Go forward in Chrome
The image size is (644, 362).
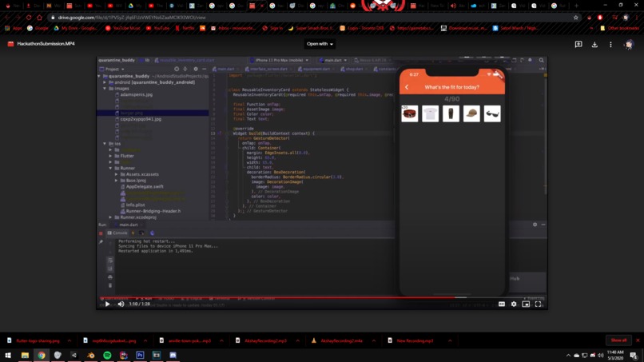click(18, 18)
